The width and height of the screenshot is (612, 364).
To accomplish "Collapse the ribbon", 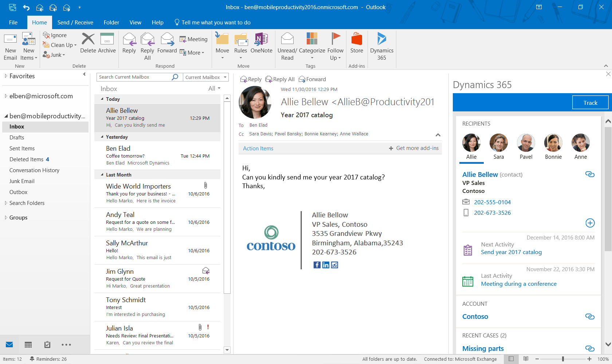I will coord(606,66).
